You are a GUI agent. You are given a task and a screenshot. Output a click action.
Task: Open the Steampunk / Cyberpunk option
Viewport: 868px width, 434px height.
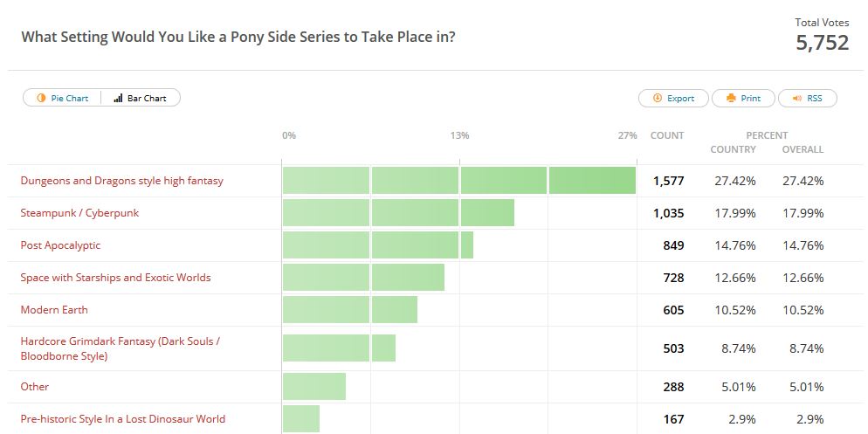click(80, 213)
